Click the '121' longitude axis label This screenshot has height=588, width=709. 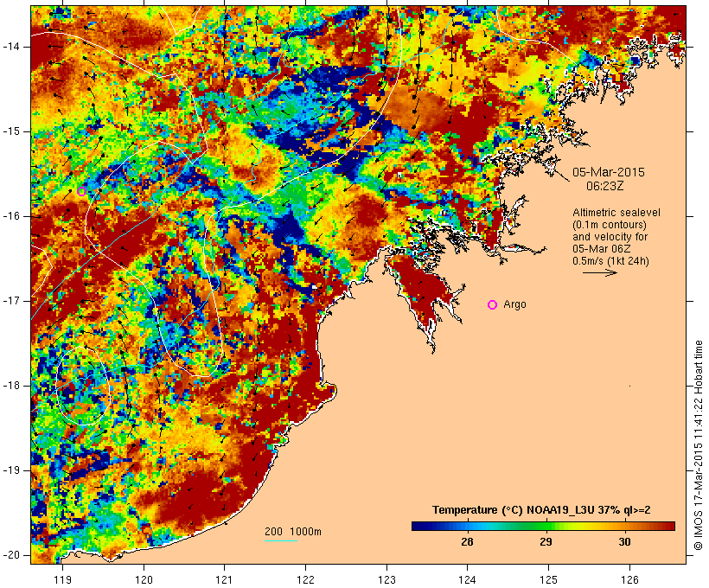click(224, 579)
